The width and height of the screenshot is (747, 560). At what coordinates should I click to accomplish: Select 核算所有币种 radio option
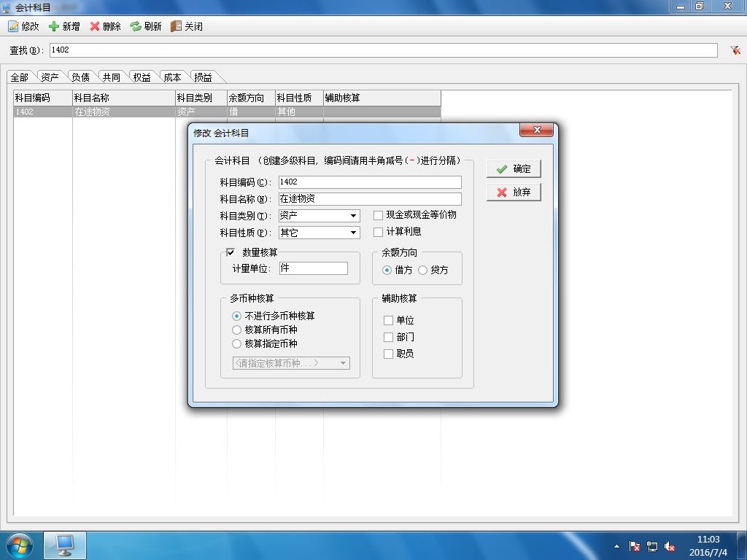[x=236, y=330]
